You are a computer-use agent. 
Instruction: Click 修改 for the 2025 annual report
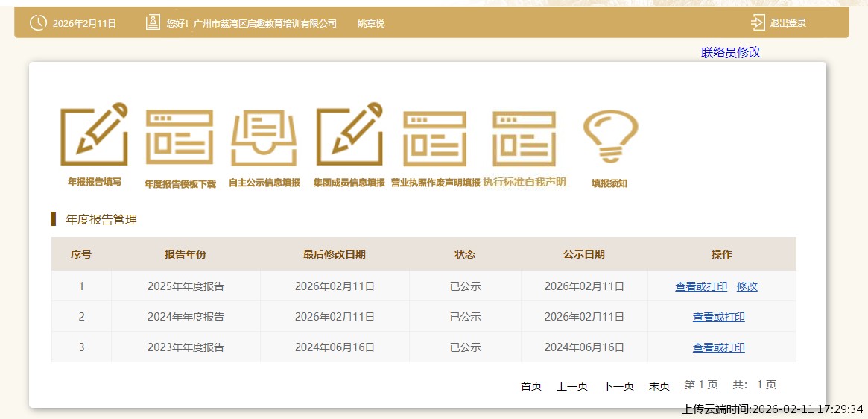tap(747, 286)
